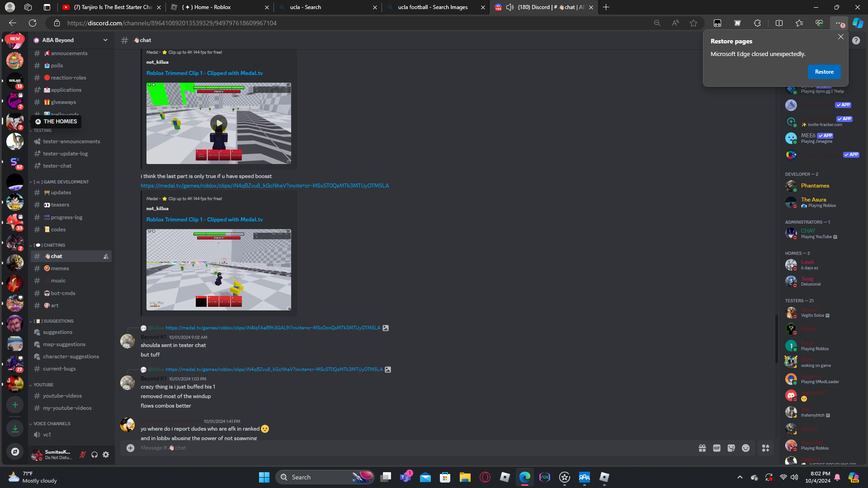Screen dimensions: 868x488
Task: Open the reaction-roles channel
Action: (x=71, y=78)
